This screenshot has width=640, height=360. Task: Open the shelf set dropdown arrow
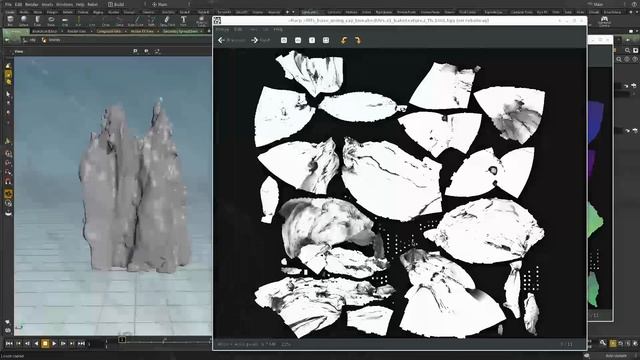click(x=293, y=12)
